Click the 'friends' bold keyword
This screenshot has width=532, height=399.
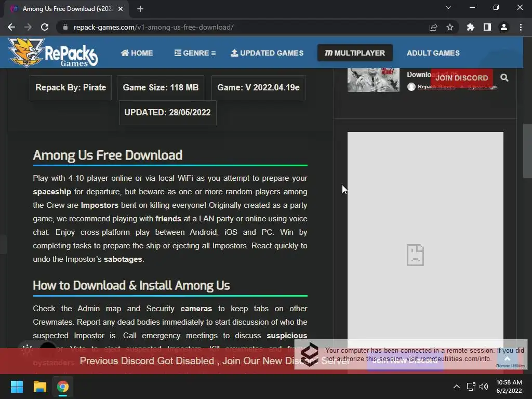point(168,219)
